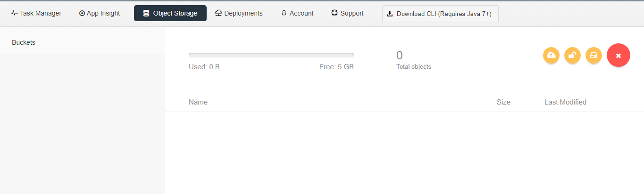The width and height of the screenshot is (644, 194).
Task: Click the "Free: 5 GB" storage label
Action: click(x=336, y=67)
